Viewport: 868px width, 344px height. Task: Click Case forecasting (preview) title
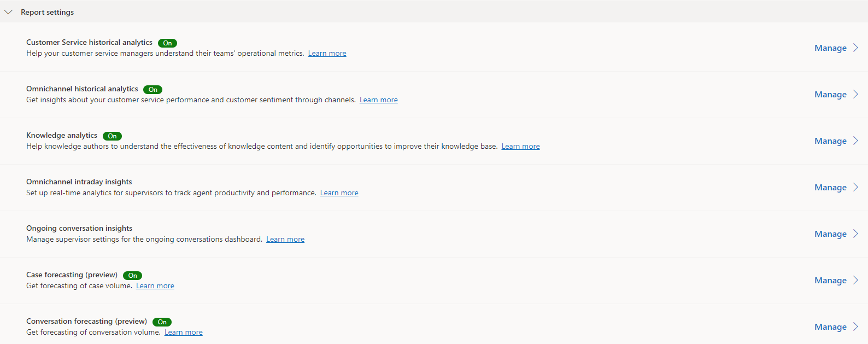point(72,275)
